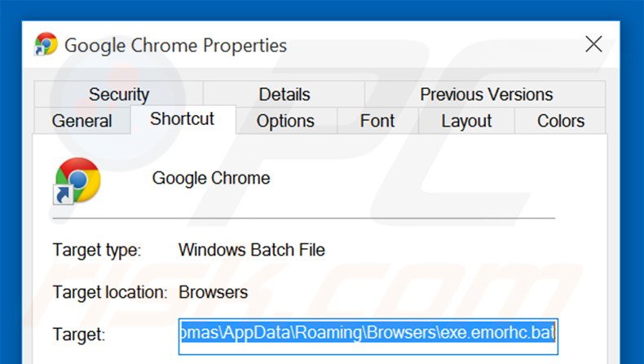The image size is (644, 364).
Task: Click the 'Target location:' label
Action: click(110, 291)
